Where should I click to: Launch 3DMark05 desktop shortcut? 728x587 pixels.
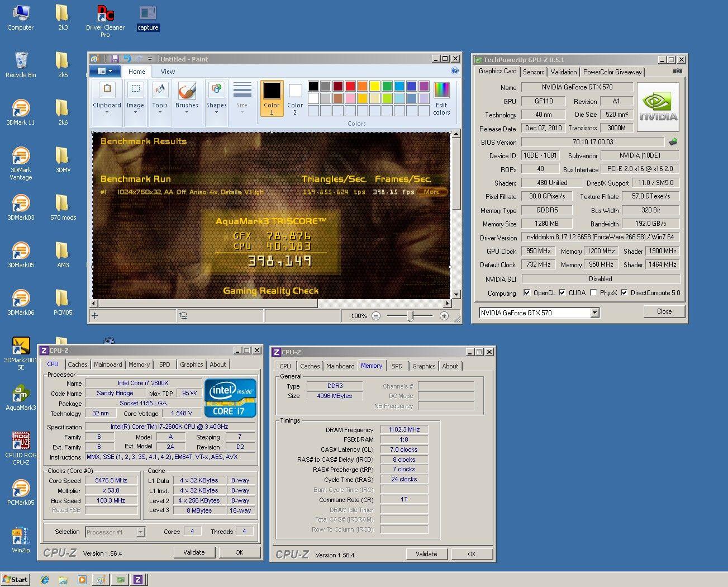[x=21, y=255]
